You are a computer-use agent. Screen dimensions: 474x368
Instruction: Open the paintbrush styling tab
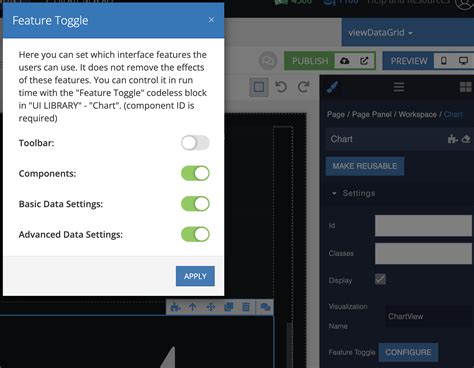(x=332, y=87)
